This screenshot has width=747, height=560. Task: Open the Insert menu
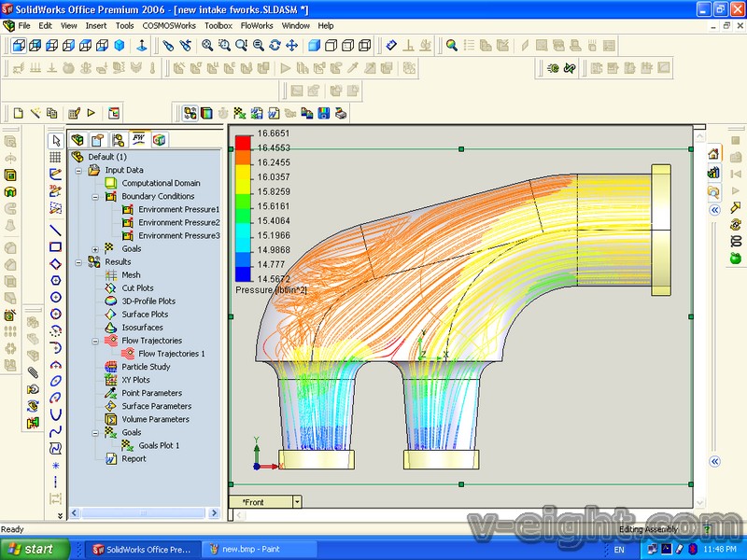(96, 26)
